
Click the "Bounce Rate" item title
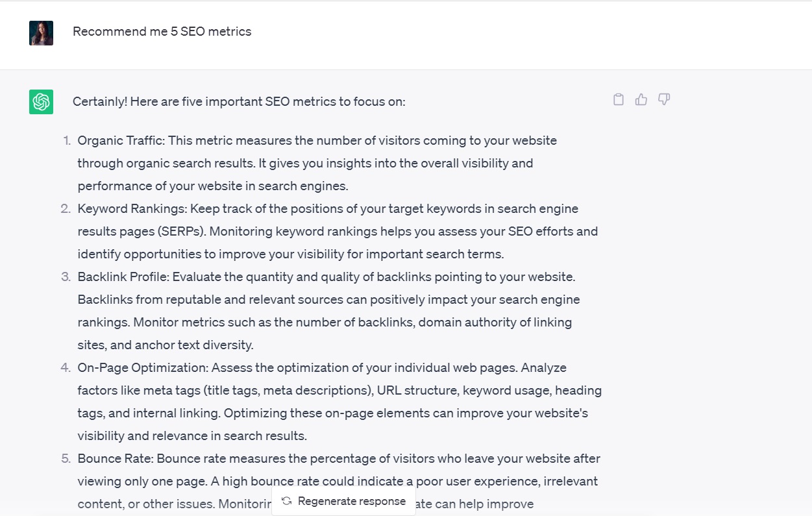(x=114, y=458)
